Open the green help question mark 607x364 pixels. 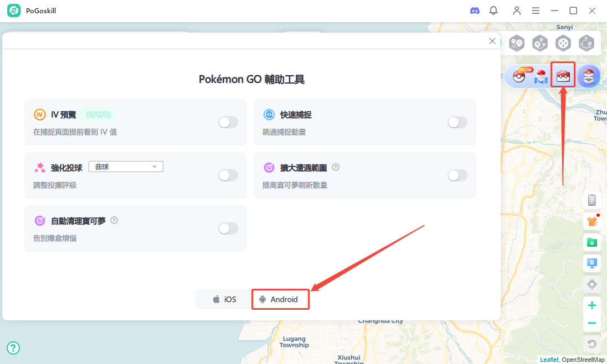(x=13, y=348)
